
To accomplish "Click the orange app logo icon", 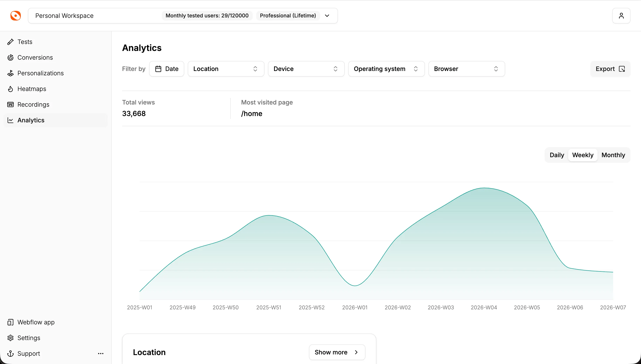I will 15,15.
